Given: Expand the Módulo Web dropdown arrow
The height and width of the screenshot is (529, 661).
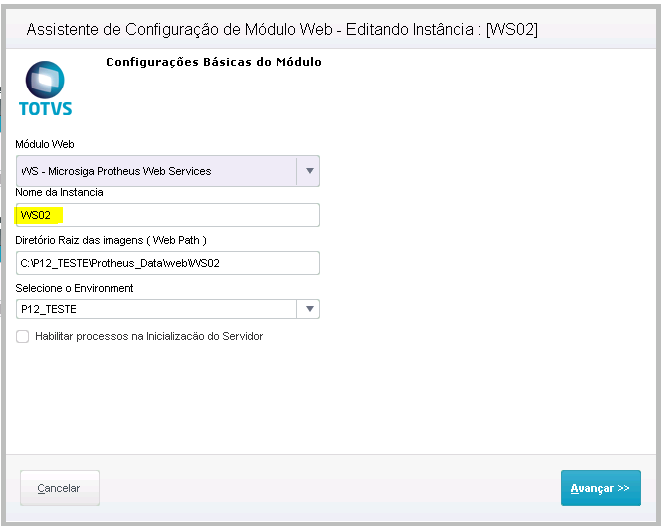Looking at the screenshot, I should tap(309, 171).
